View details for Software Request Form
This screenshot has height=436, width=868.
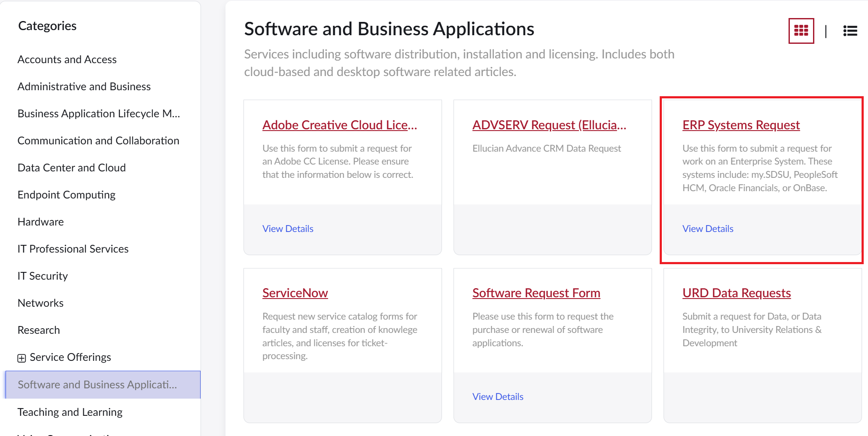(x=498, y=396)
